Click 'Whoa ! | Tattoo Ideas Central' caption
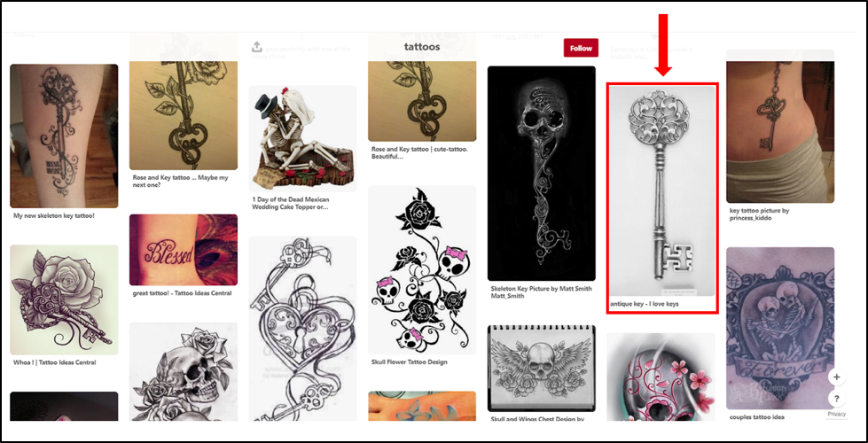868x443 pixels. pos(55,362)
